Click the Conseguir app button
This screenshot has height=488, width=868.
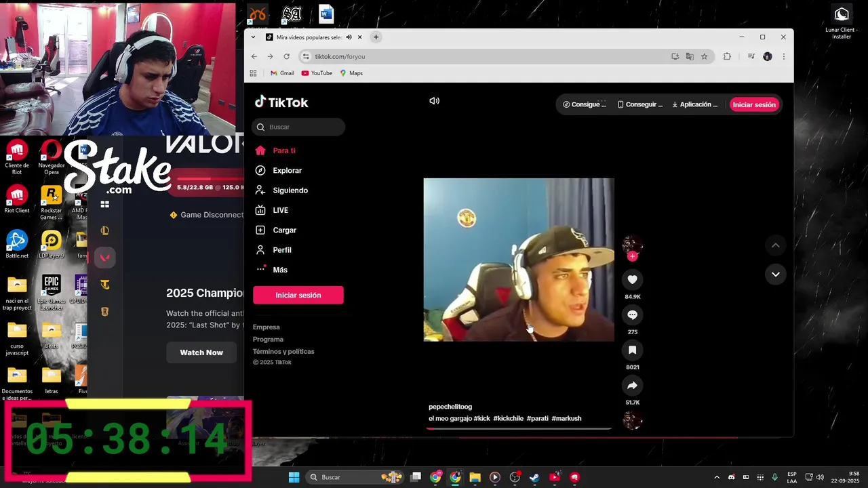[x=640, y=104]
